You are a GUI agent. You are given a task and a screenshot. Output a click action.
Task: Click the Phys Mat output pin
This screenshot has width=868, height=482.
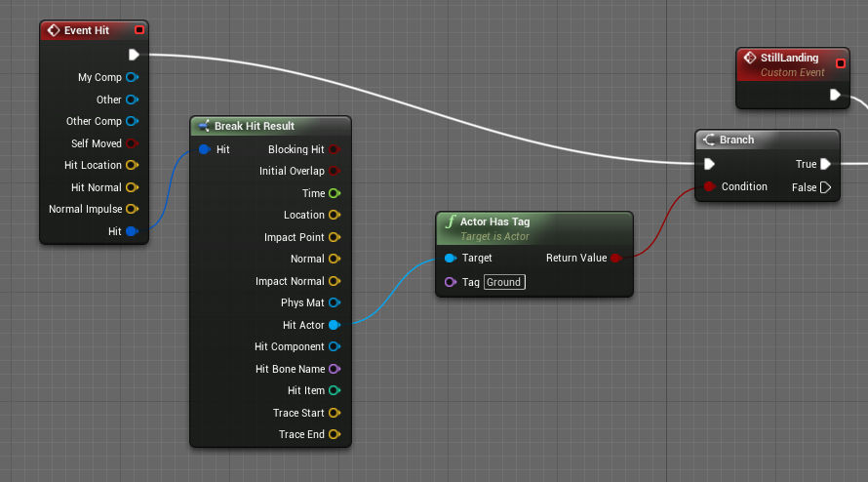click(x=334, y=302)
